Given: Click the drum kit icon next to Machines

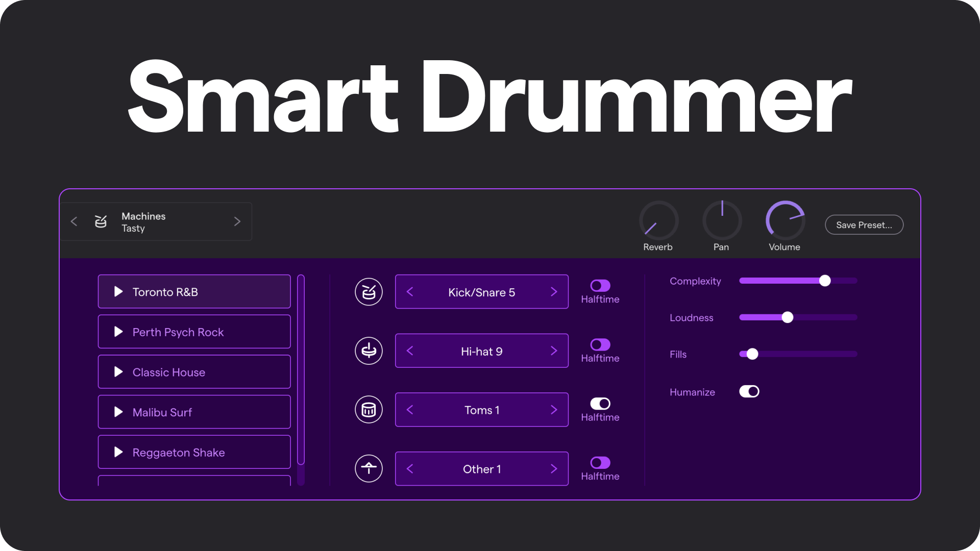Looking at the screenshot, I should [101, 221].
